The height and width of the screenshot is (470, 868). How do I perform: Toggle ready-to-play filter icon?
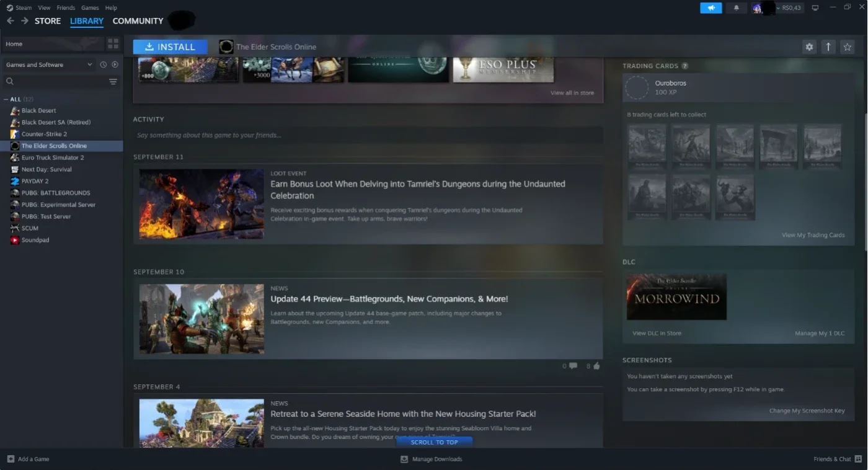click(115, 64)
